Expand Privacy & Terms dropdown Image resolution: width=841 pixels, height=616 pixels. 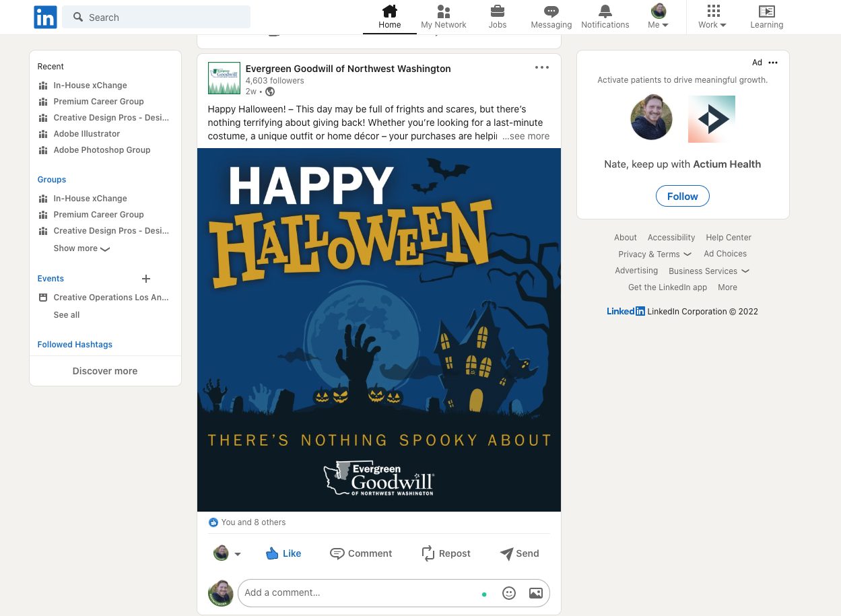[654, 254]
